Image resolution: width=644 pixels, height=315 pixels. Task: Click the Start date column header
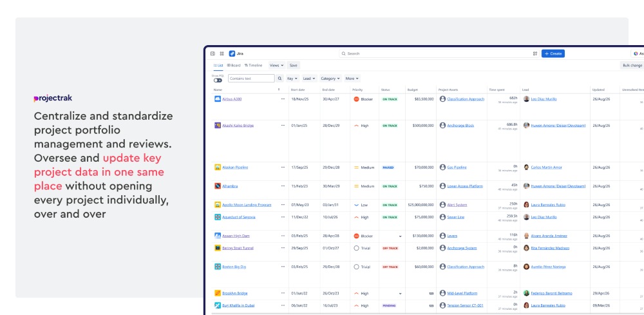[298, 90]
